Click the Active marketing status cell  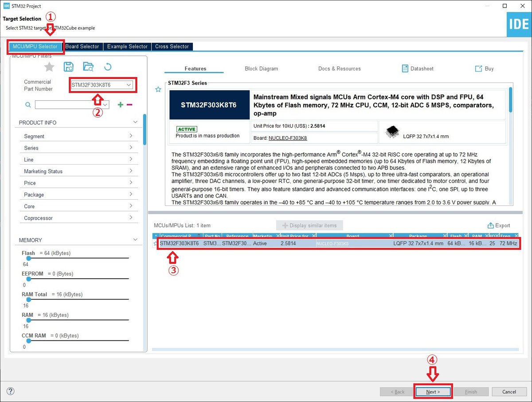click(260, 244)
